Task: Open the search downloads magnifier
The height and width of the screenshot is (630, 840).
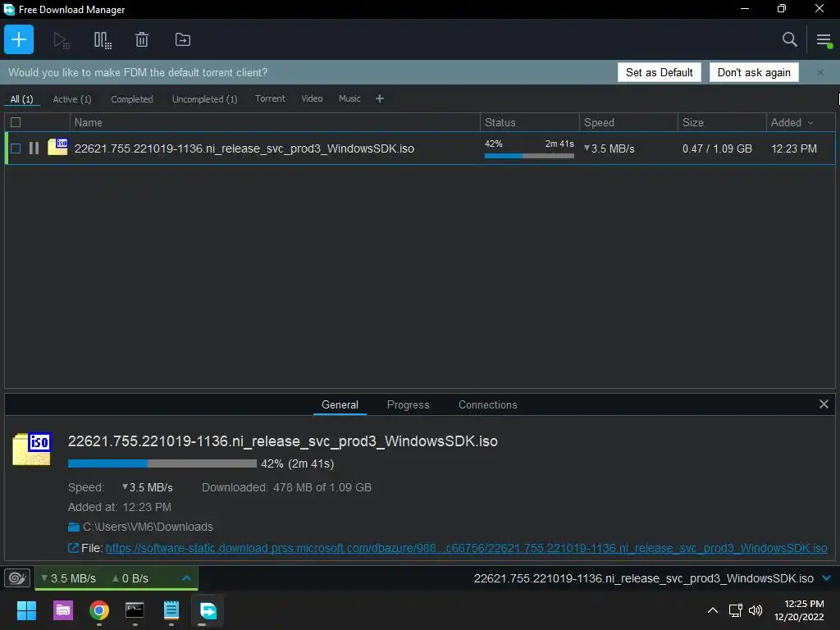Action: pos(790,39)
